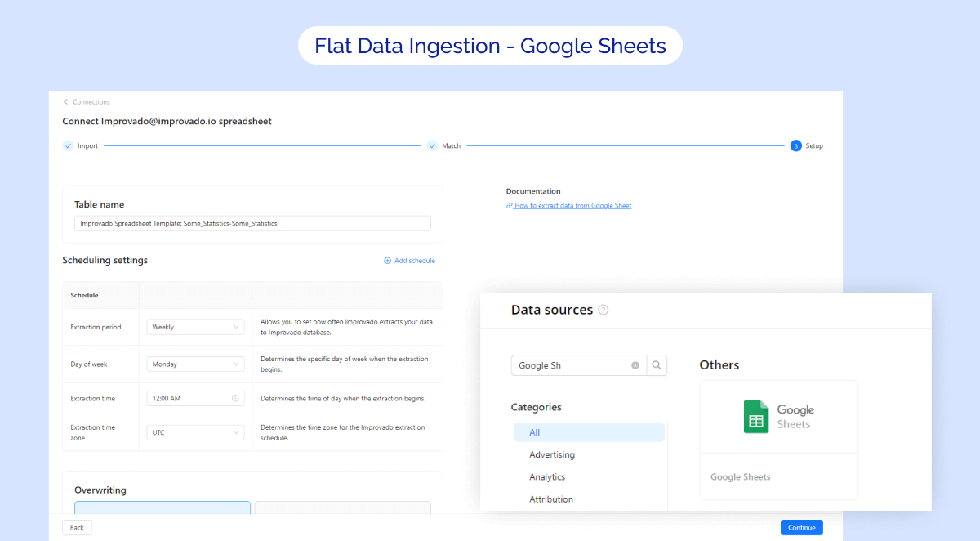The width and height of the screenshot is (980, 541).
Task: Select the Analytics category
Action: [547, 477]
